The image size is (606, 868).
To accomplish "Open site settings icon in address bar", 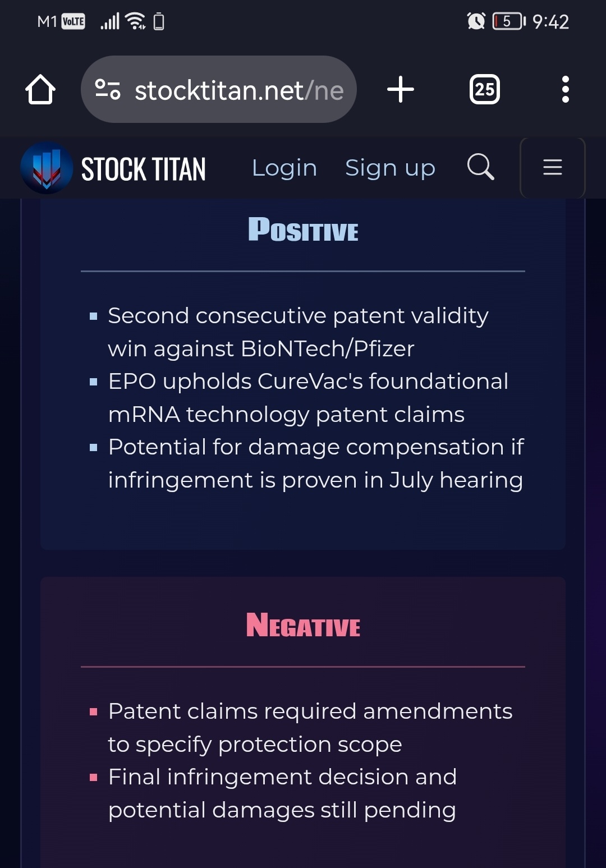I will pos(108,89).
